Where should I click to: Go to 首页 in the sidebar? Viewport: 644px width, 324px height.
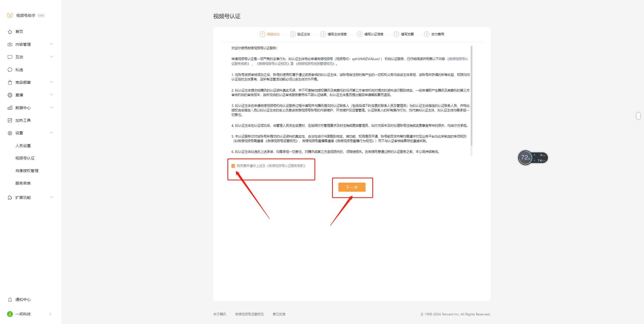19,32
